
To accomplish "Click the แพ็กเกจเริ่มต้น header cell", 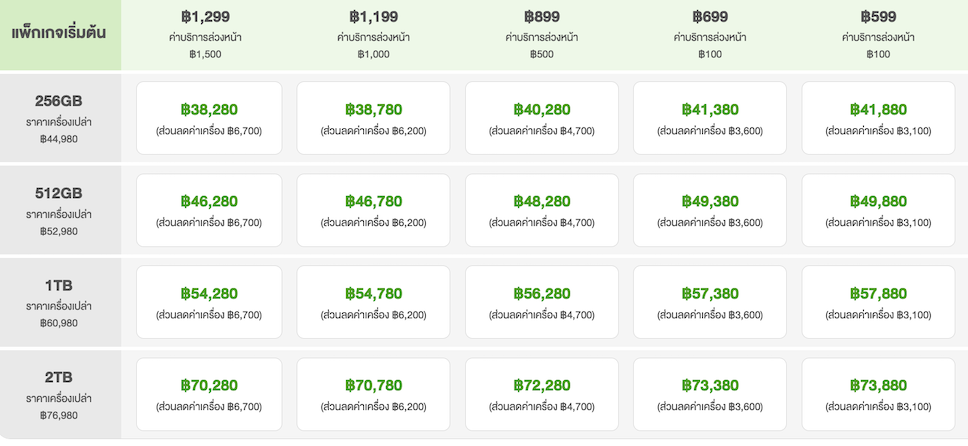I will [59, 33].
